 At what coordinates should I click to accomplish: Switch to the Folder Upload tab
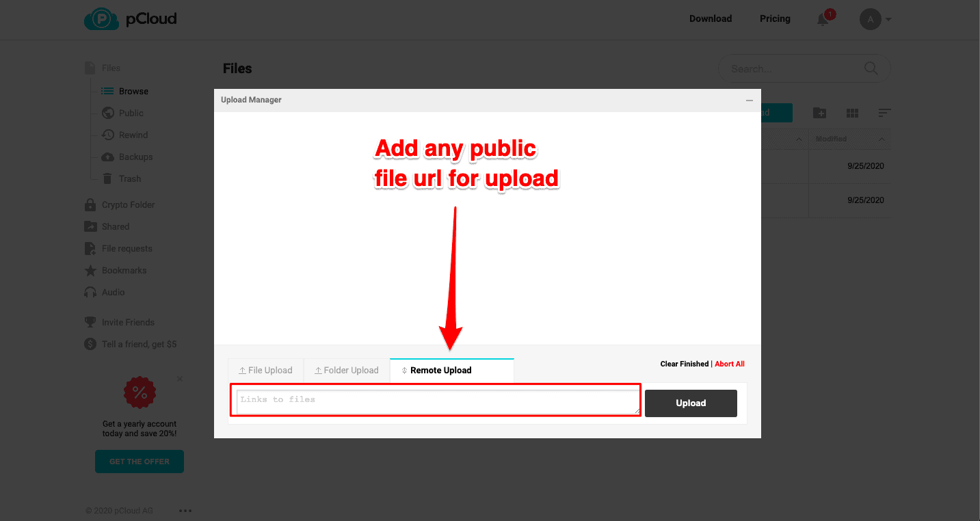pyautogui.click(x=347, y=370)
